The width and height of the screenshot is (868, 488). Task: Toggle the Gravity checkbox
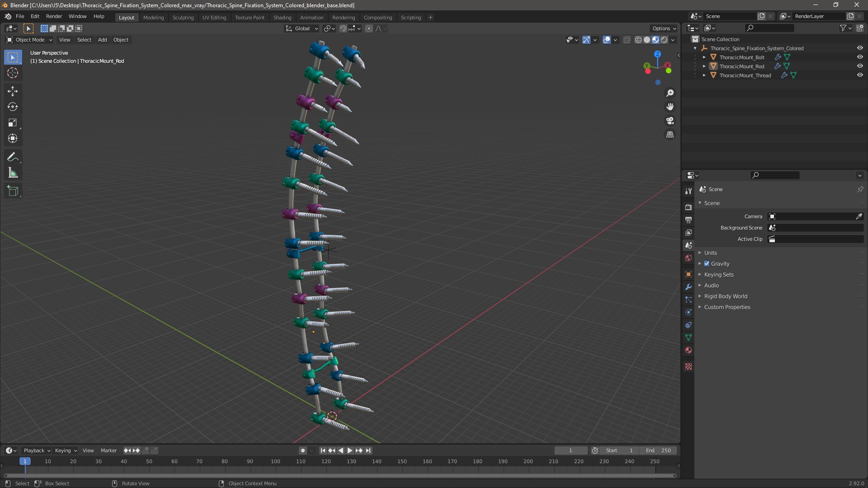point(707,264)
